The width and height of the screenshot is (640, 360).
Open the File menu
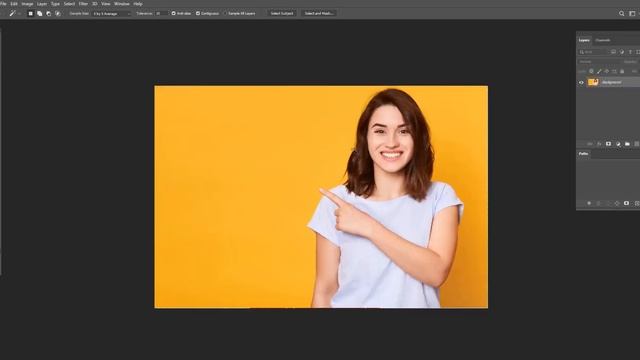point(3,4)
